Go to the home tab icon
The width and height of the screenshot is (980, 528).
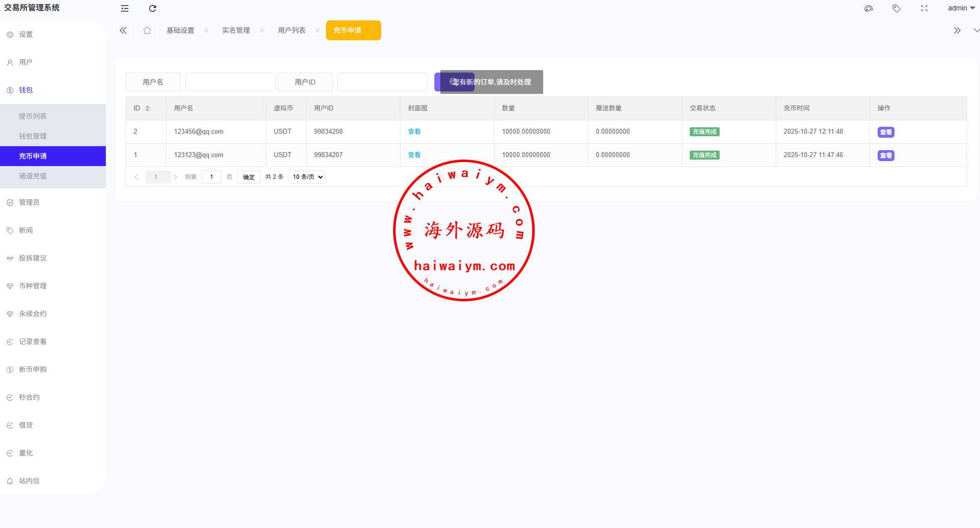click(147, 30)
